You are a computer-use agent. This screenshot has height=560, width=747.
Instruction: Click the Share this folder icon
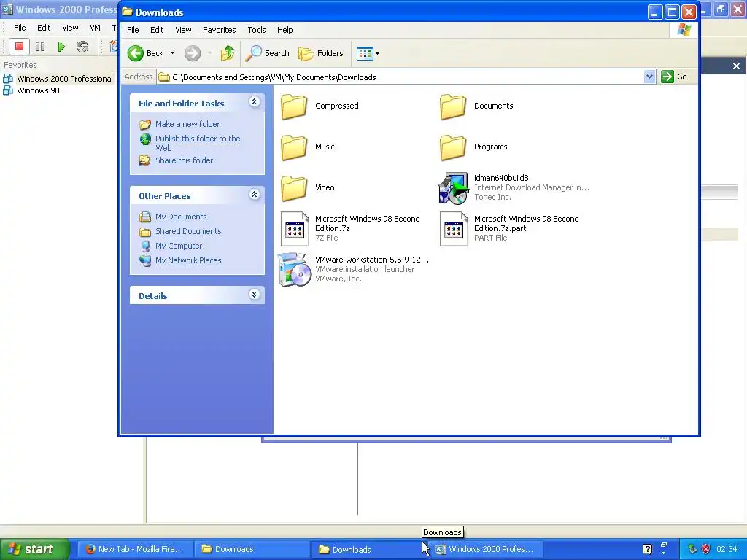click(145, 160)
